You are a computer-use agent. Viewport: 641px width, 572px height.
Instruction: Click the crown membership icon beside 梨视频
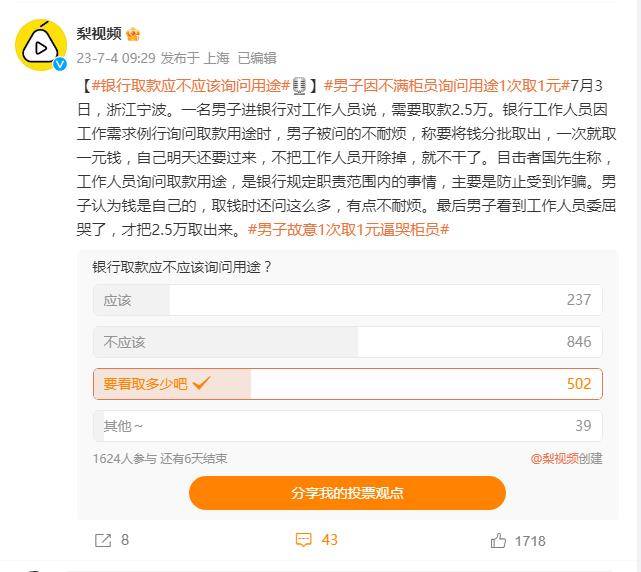click(133, 34)
